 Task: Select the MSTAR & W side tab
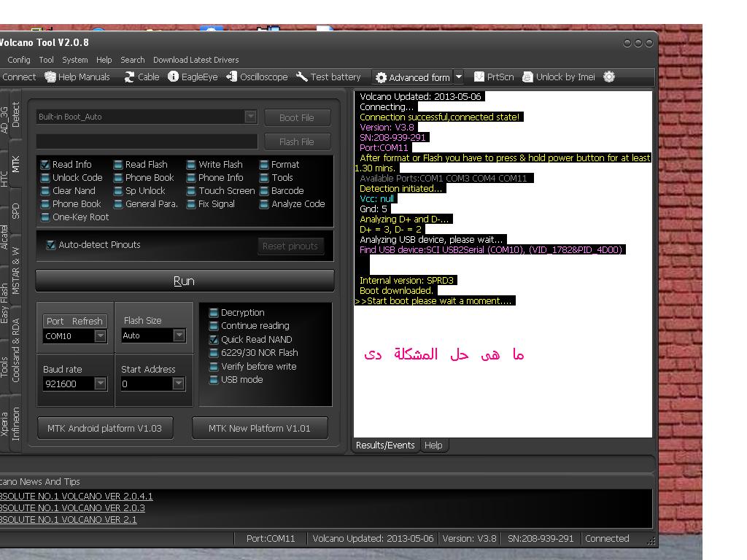pos(16,271)
